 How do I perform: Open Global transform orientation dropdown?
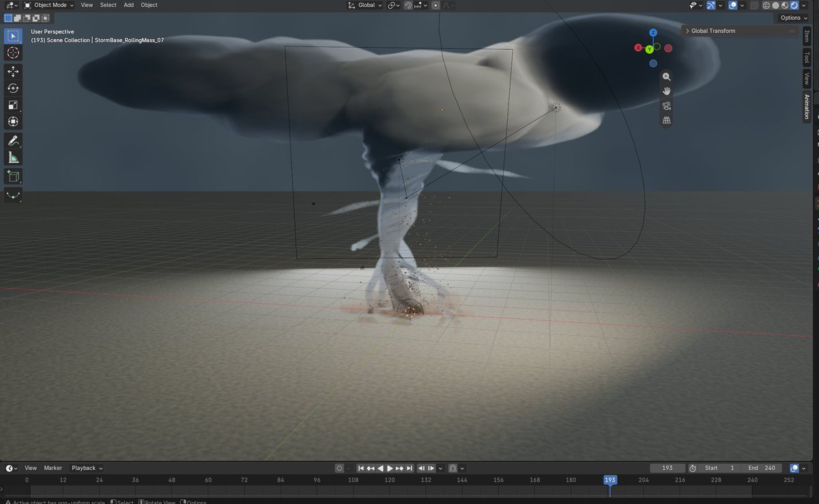(366, 5)
